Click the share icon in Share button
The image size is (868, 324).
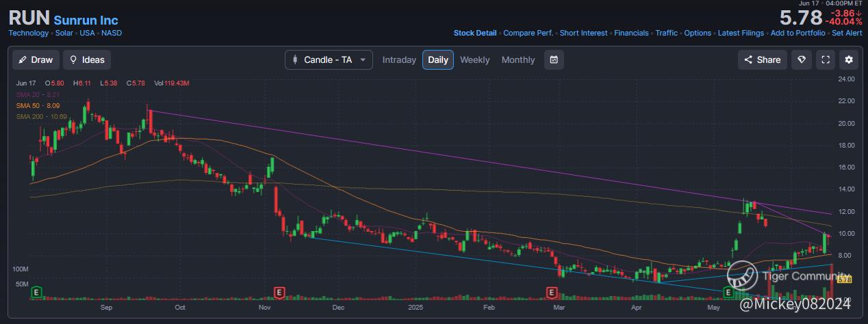[x=748, y=59]
